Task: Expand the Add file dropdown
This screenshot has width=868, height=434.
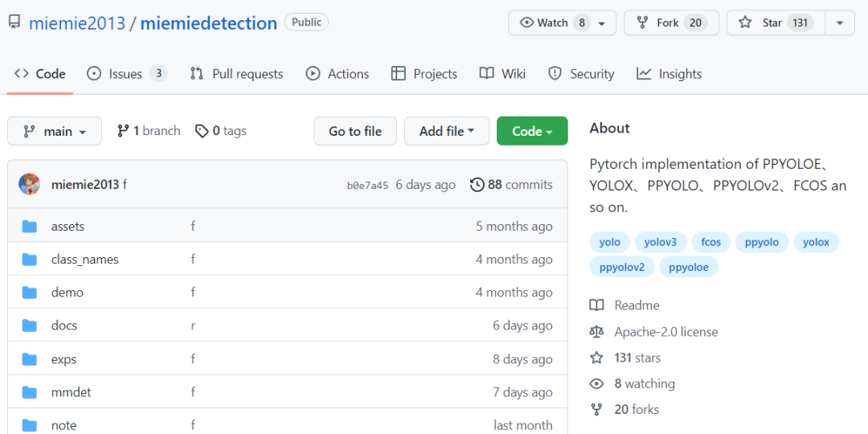Action: [x=446, y=131]
